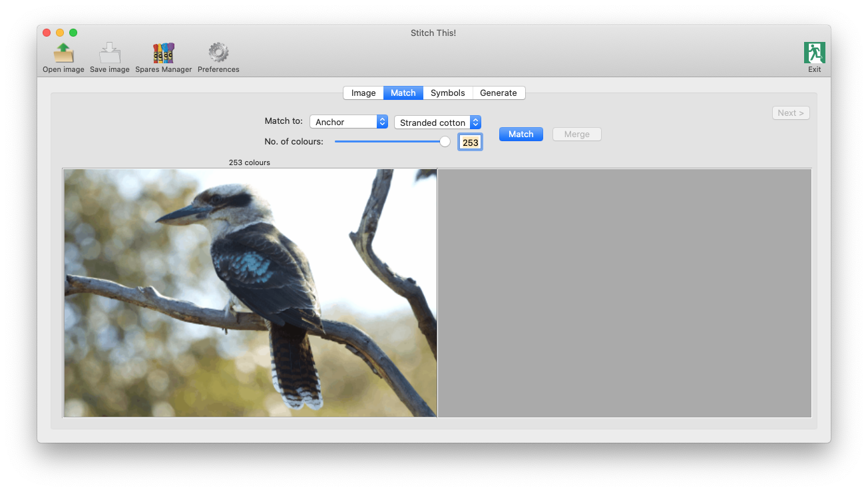This screenshot has width=868, height=492.
Task: Click the Save image toolbar icon
Action: tap(109, 53)
